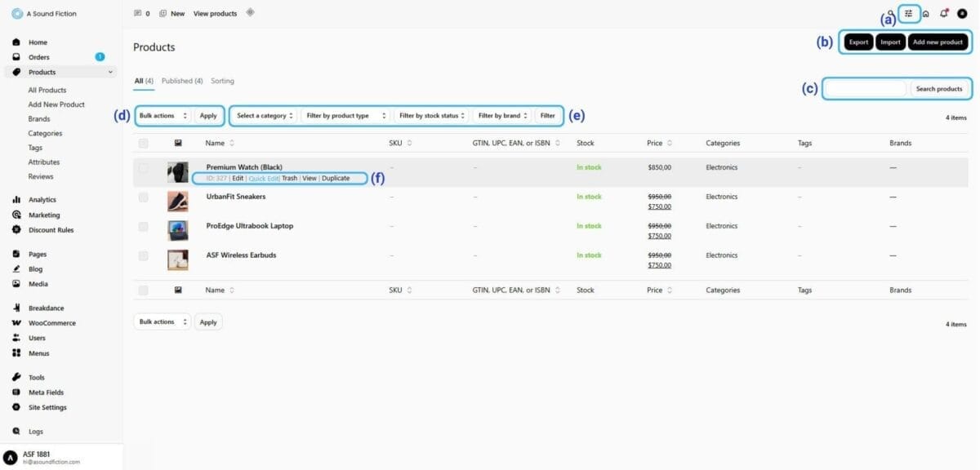Toggle the select-all checkbox in table header
Screen dimensions: 980x470
144,144
